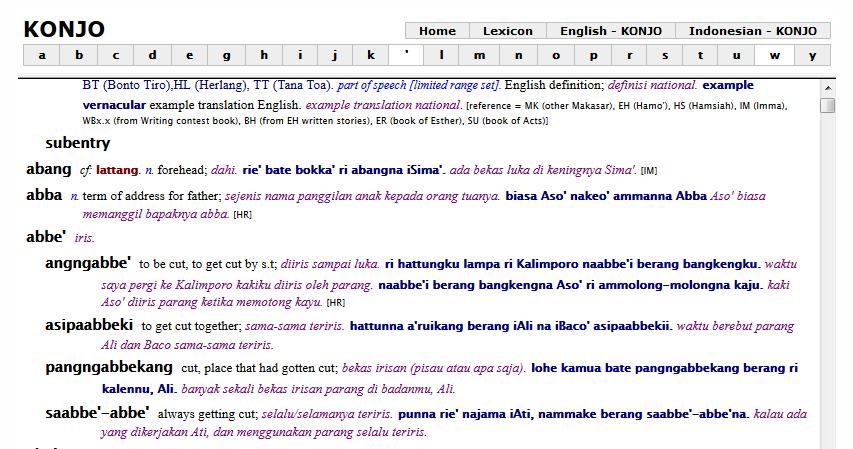853x449 pixels.
Task: Jump to letter y entries
Action: coord(812,56)
